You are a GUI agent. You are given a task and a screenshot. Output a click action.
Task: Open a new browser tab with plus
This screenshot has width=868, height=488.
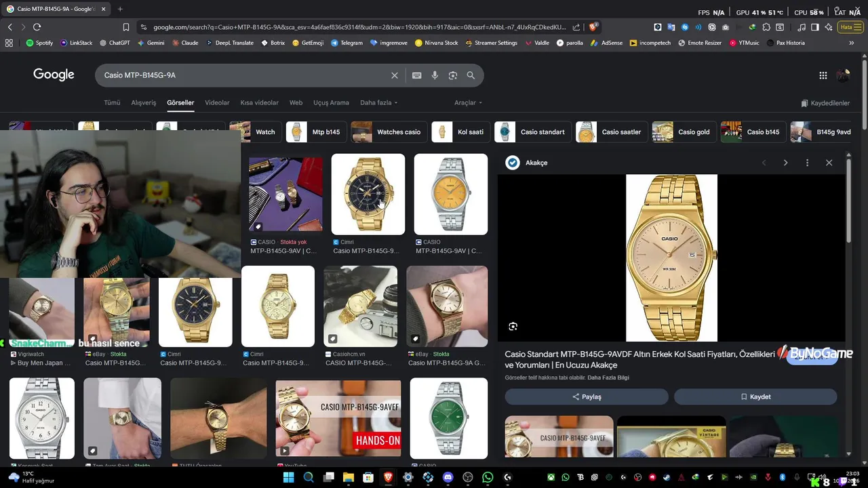[x=120, y=9]
